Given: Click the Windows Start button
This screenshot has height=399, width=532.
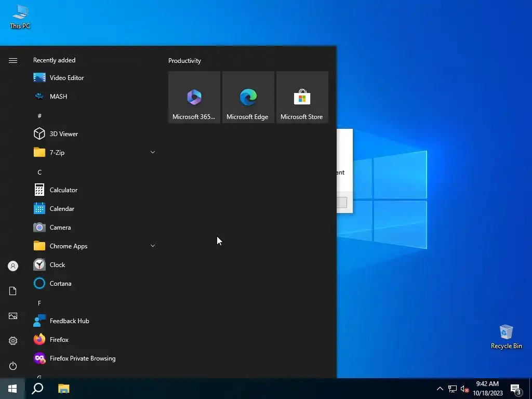Looking at the screenshot, I should [12, 389].
